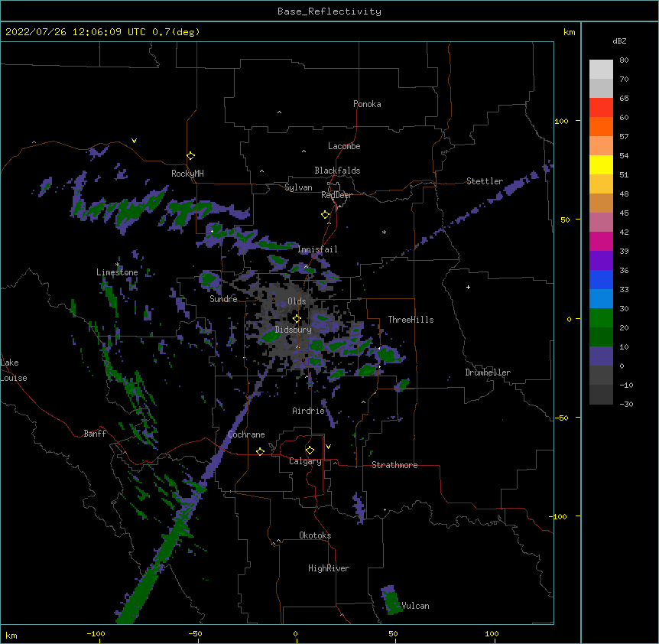The width and height of the screenshot is (659, 644).
Task: Select the Banff label
Action: point(95,434)
